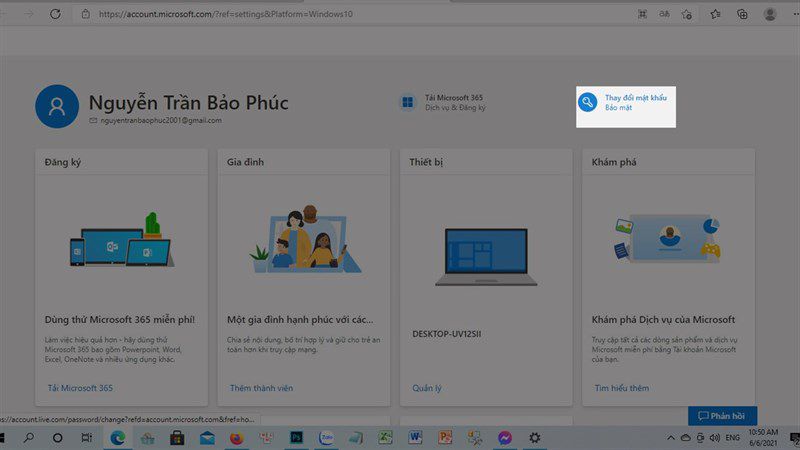Open Messenger from taskbar
Image resolution: width=800 pixels, height=450 pixels.
(505, 438)
